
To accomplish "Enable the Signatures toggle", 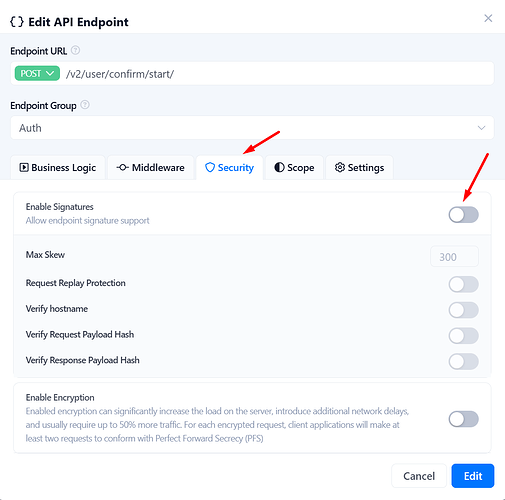I will (x=463, y=215).
